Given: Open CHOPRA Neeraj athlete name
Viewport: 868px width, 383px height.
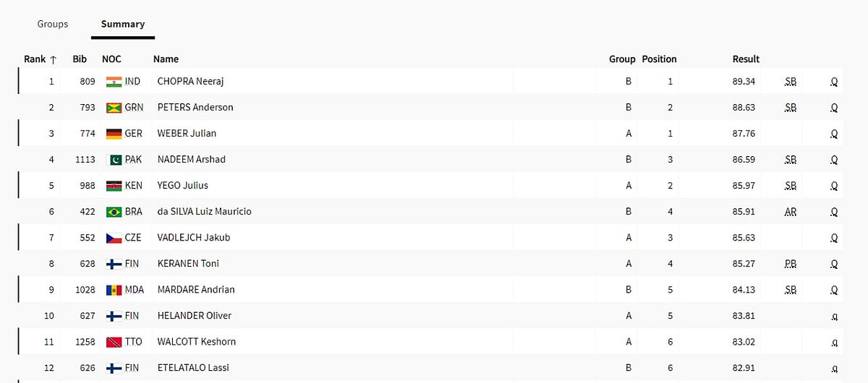Looking at the screenshot, I should click(x=190, y=82).
